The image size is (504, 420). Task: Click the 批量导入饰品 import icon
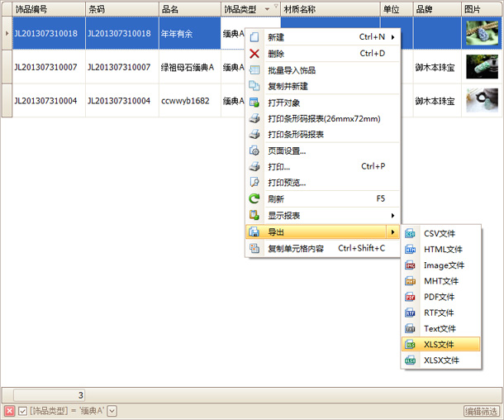[x=254, y=70]
